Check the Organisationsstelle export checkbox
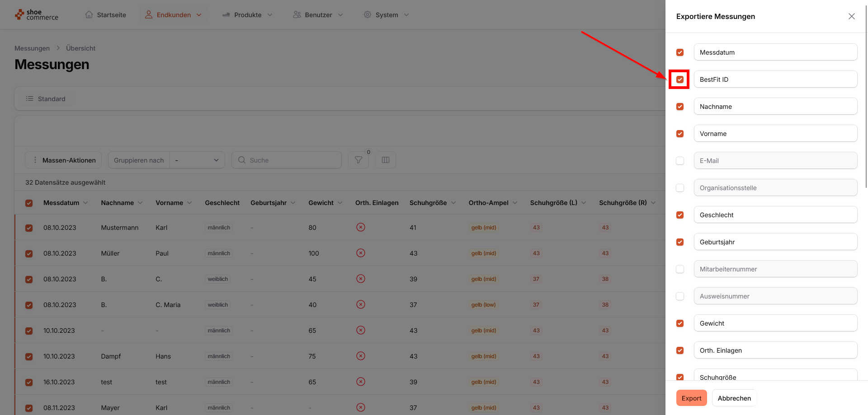The image size is (868, 415). (679, 188)
